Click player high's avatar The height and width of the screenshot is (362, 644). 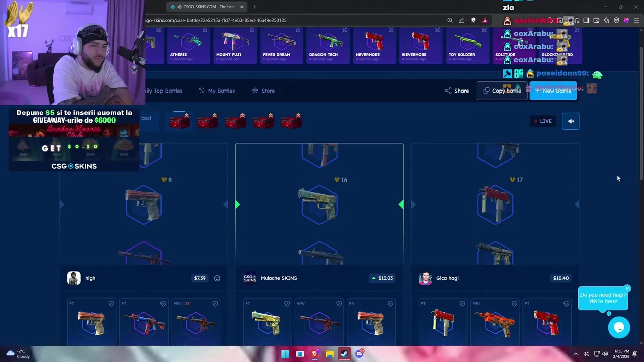click(x=74, y=278)
